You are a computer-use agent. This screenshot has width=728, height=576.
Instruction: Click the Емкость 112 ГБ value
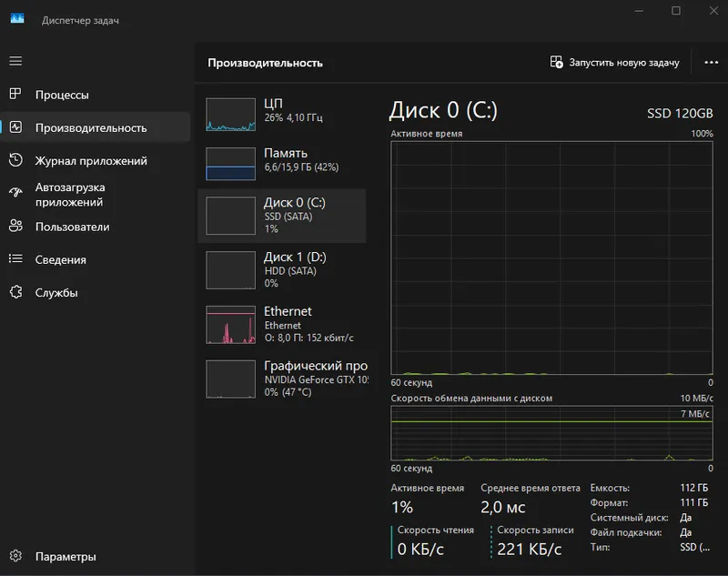click(x=694, y=488)
